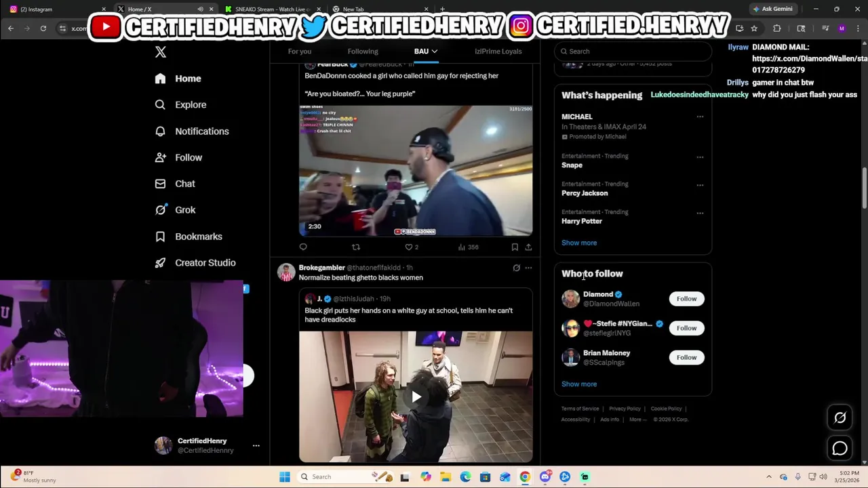This screenshot has height=488, width=868.
Task: Show more under What's happening
Action: 579,243
